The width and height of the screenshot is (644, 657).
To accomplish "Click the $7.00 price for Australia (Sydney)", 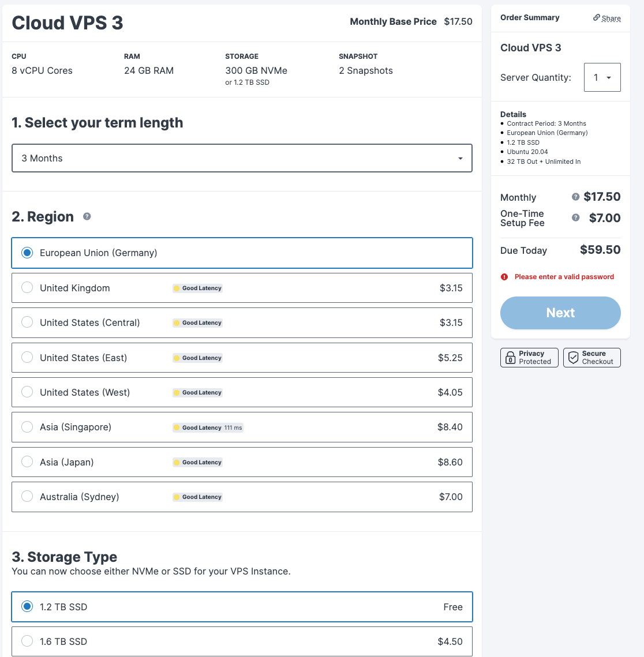I will click(451, 497).
